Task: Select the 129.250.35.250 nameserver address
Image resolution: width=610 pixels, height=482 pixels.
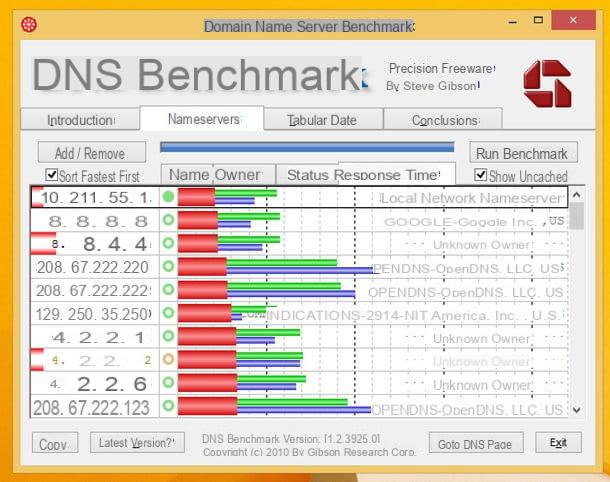Action: pyautogui.click(x=93, y=314)
